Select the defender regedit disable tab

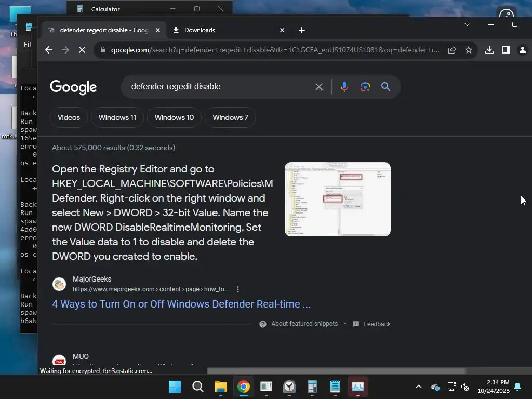[103, 30]
